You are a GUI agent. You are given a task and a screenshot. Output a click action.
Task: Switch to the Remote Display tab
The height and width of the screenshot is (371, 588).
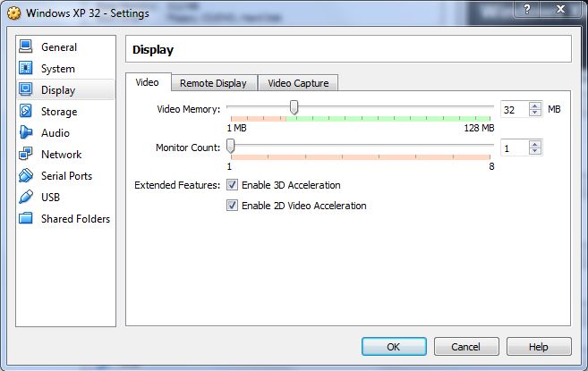[213, 83]
